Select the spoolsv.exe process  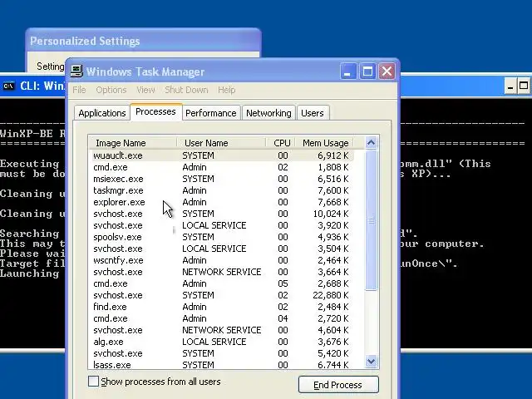point(223,237)
